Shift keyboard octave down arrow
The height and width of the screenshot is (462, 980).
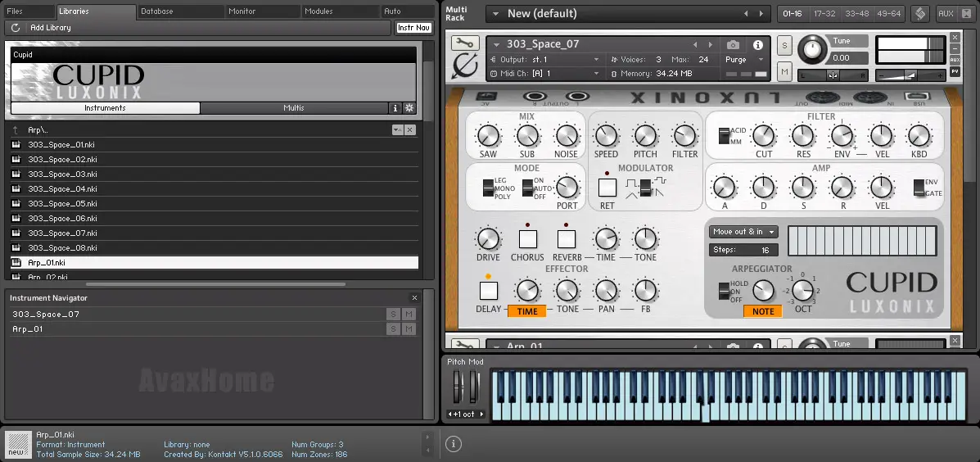click(x=450, y=414)
